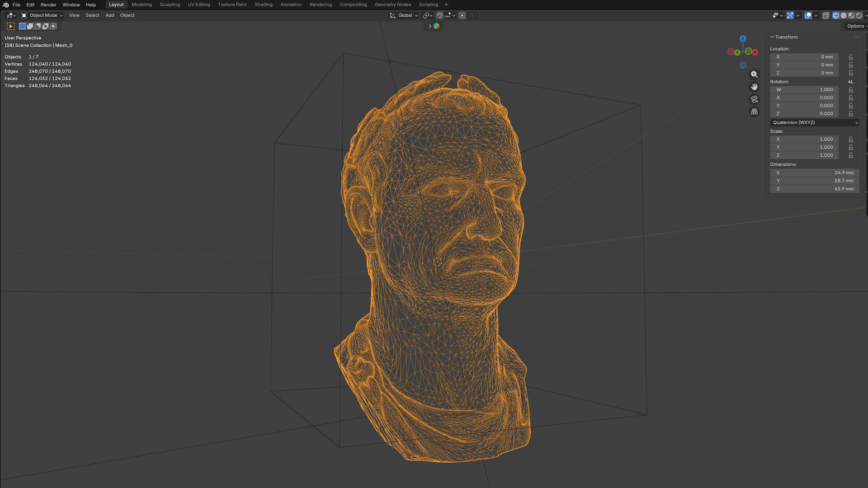Screen dimensions: 868x488
Task: Select the Select Box tool icon
Action: pos(11,26)
